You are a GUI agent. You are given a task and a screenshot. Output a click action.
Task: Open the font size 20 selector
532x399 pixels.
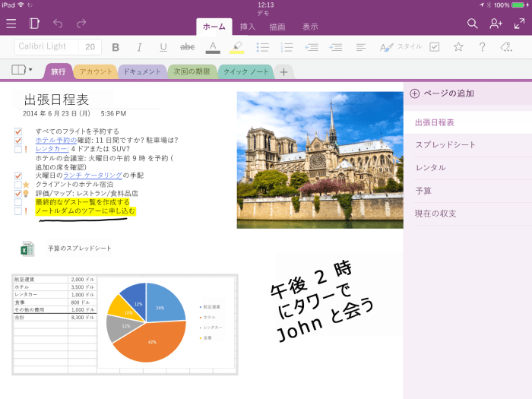pyautogui.click(x=90, y=47)
